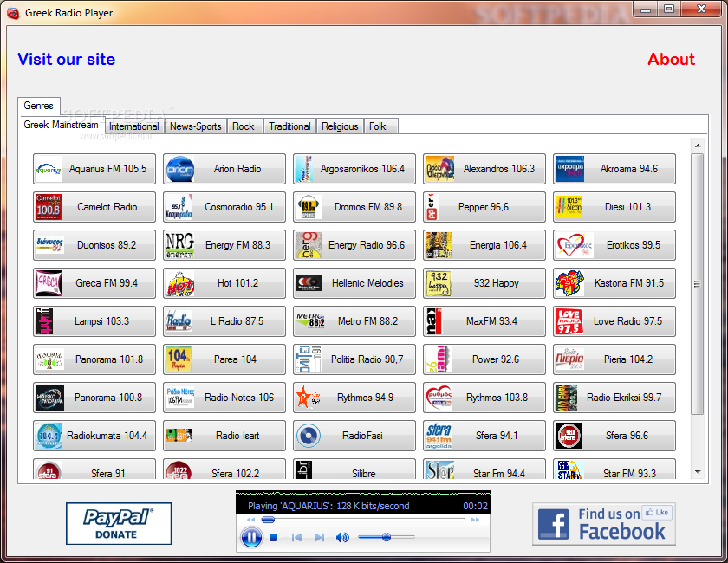Image resolution: width=728 pixels, height=563 pixels.
Task: Play 932 Happy station
Action: tap(484, 283)
